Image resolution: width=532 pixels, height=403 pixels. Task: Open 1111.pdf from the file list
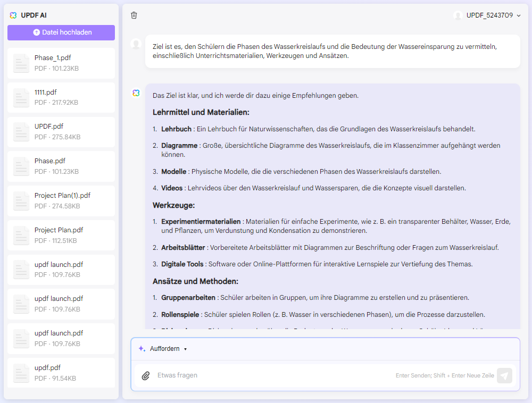coord(61,97)
